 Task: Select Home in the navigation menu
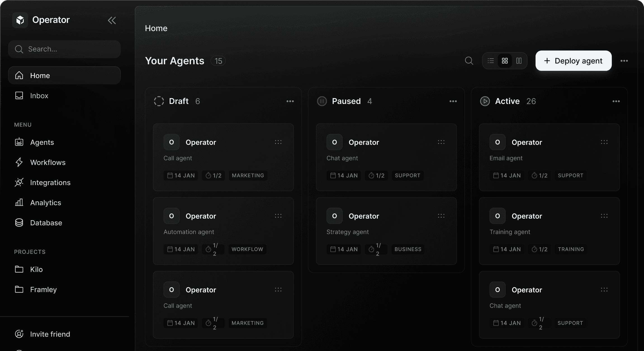pos(40,75)
